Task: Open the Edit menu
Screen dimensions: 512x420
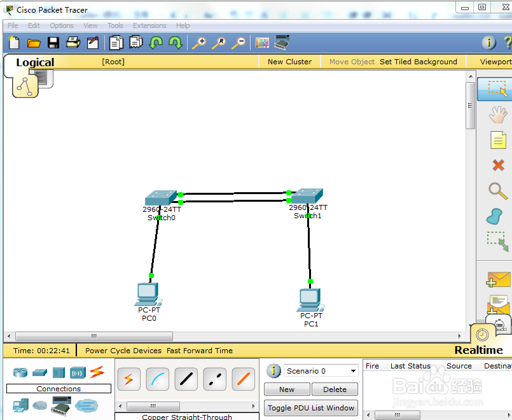Action: (x=34, y=25)
